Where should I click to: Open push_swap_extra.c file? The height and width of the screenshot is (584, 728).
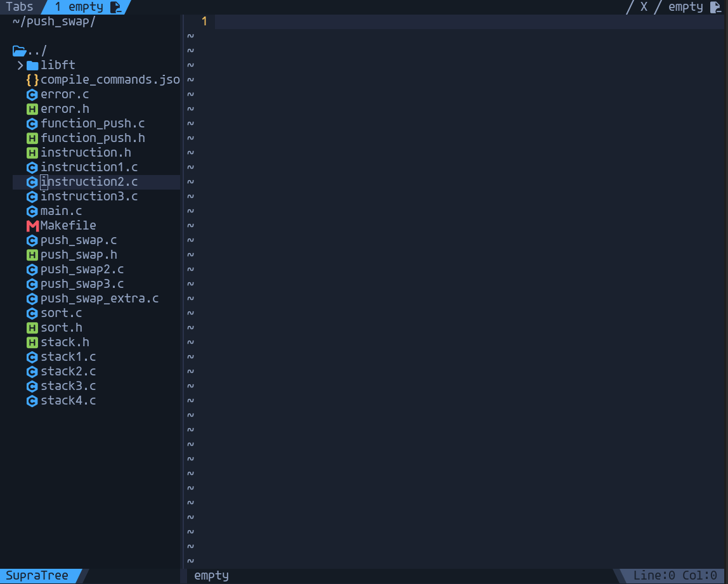tap(100, 299)
